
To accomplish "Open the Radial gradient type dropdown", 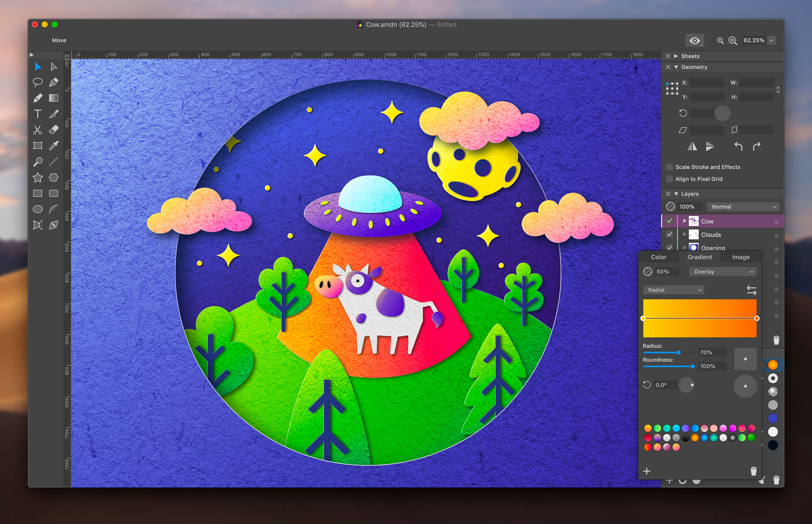I will [673, 290].
